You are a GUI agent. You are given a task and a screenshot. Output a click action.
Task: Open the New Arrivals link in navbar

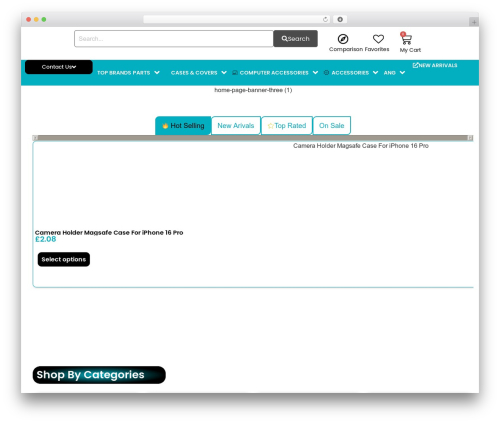click(x=435, y=65)
